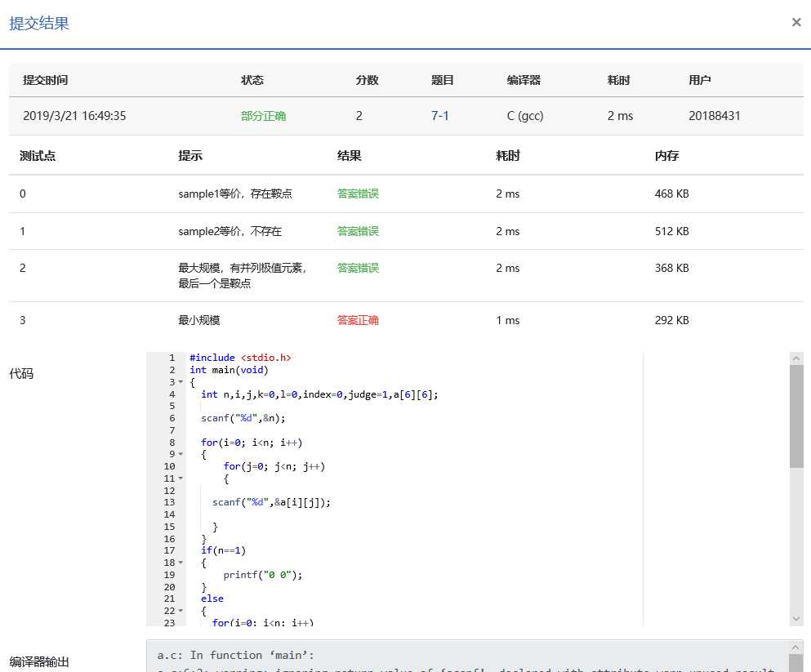Screen dimensions: 811x672
Task: Click the 测试点 header
Action: (38, 156)
